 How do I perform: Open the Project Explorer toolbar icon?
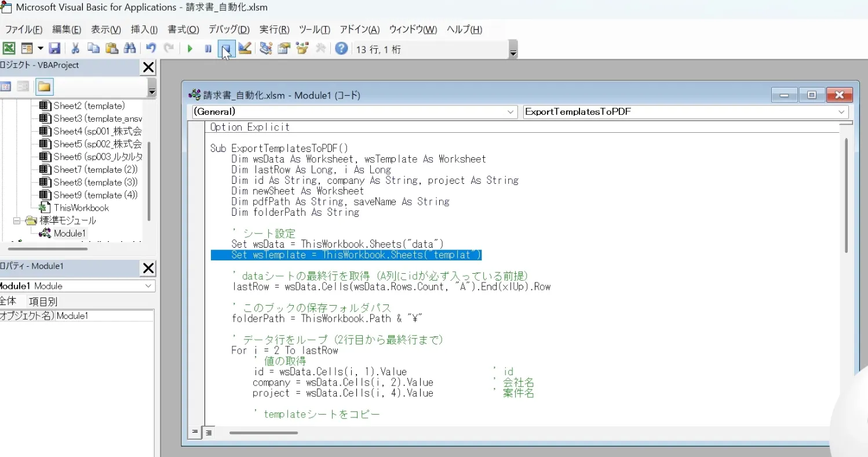pyautogui.click(x=266, y=49)
